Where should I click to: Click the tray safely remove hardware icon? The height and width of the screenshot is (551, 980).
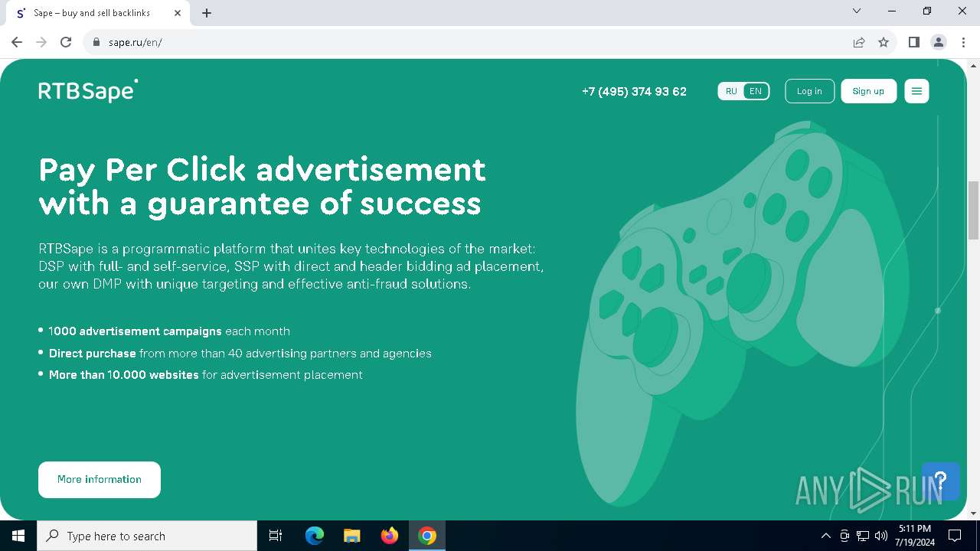[x=844, y=536]
